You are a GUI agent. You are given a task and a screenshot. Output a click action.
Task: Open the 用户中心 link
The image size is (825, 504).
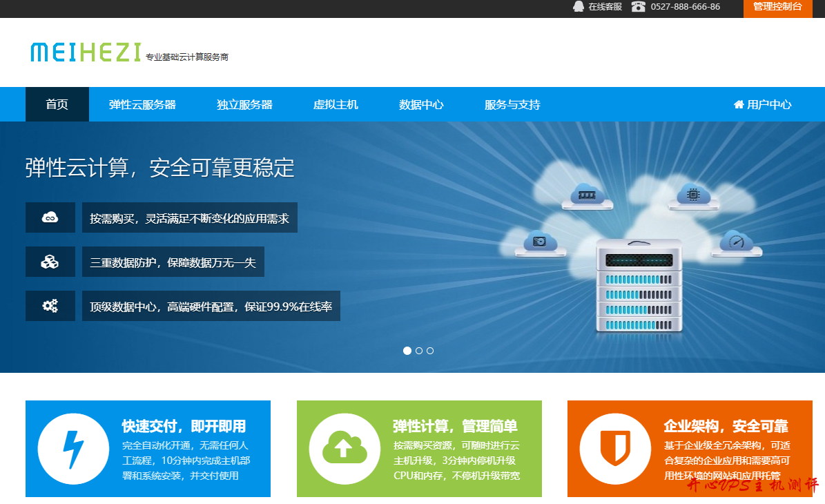[762, 105]
